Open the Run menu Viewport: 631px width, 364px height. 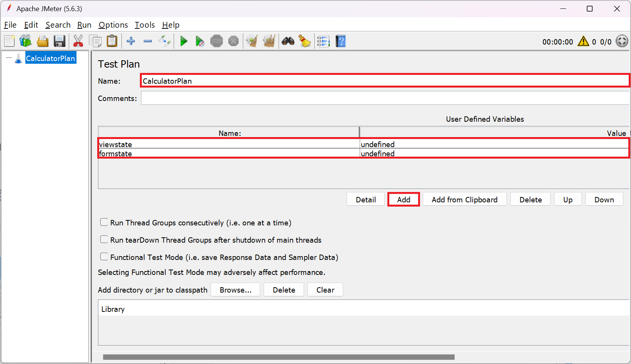coord(84,25)
